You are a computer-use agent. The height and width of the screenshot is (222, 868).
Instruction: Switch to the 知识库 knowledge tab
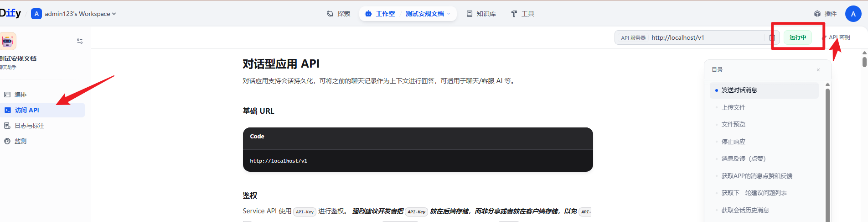coord(481,14)
